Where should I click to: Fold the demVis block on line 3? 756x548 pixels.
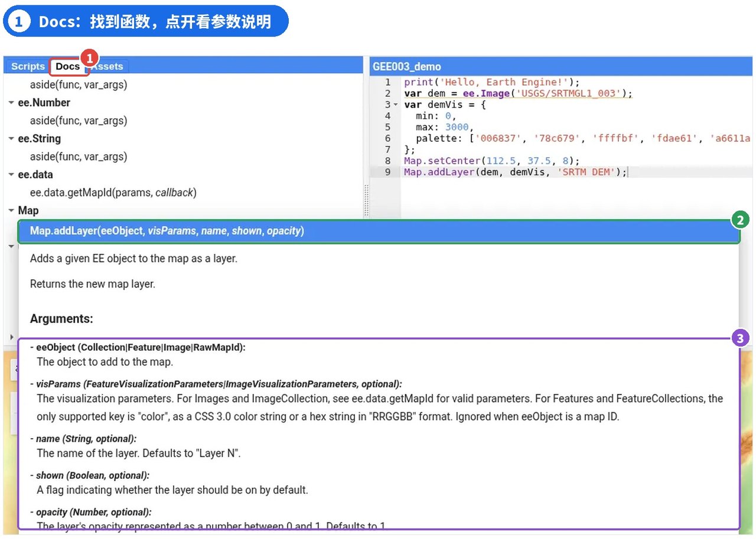click(396, 105)
